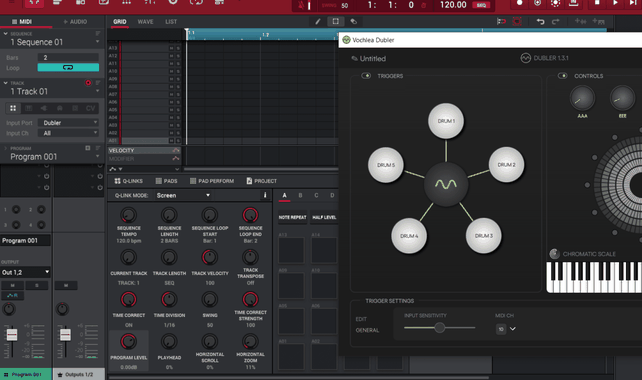Open the PADS tab
Viewport: 642px width, 380px height.
click(x=166, y=181)
